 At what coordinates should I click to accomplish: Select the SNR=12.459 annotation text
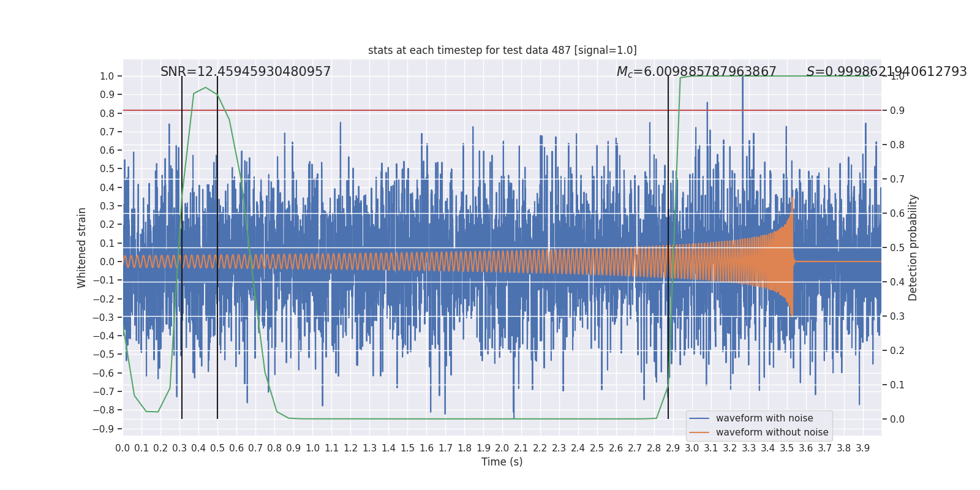point(246,72)
